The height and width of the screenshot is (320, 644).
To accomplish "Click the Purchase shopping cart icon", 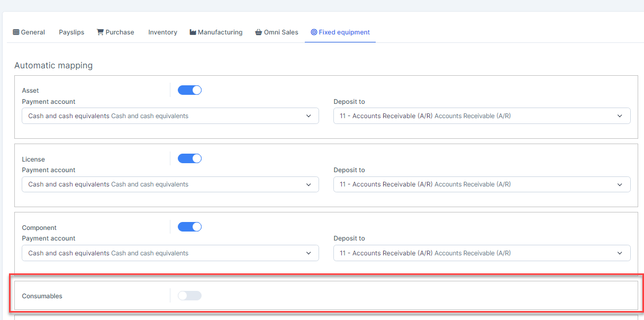I will [100, 32].
